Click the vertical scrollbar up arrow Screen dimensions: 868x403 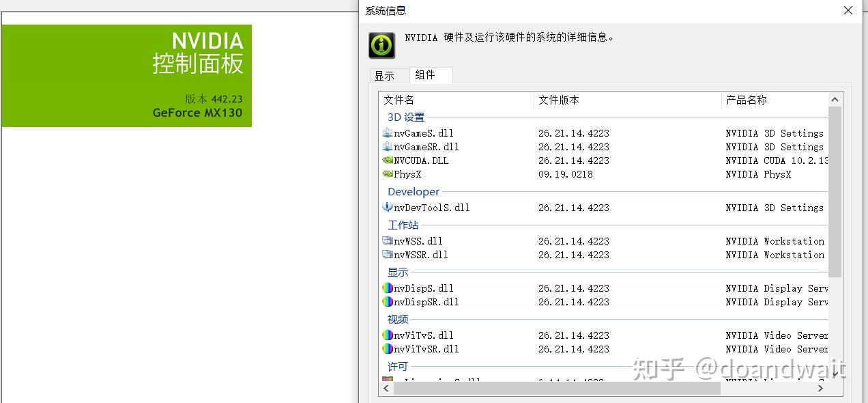pos(834,98)
